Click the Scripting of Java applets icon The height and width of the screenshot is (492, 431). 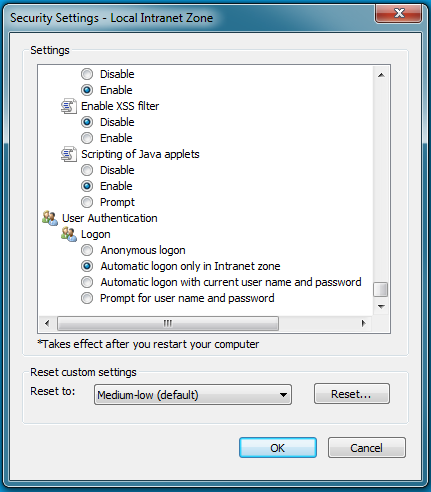(x=69, y=154)
